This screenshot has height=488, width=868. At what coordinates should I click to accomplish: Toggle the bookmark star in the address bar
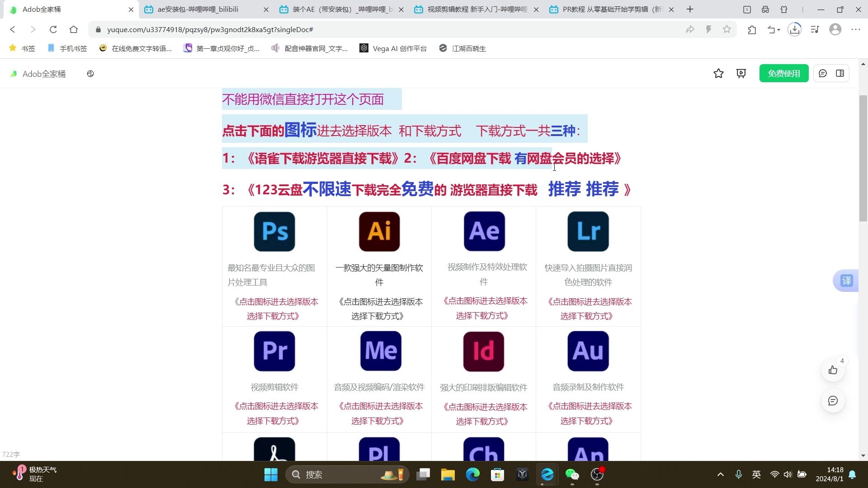pyautogui.click(x=726, y=29)
